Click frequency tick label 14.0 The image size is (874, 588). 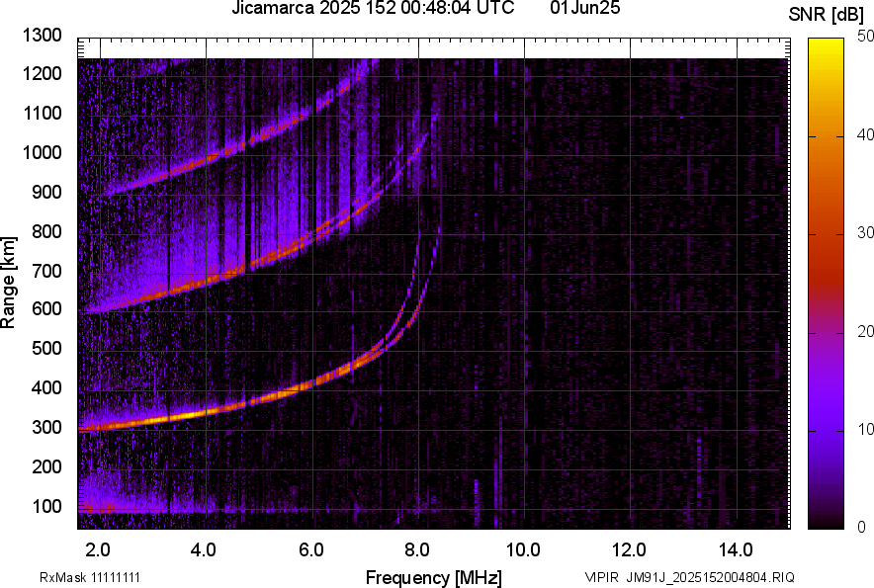click(x=736, y=550)
